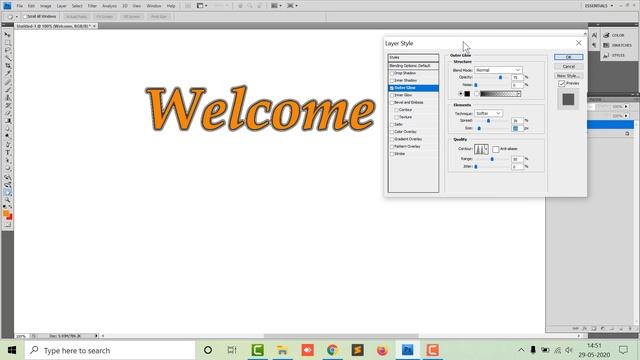Click the Size value input field

coord(517,128)
